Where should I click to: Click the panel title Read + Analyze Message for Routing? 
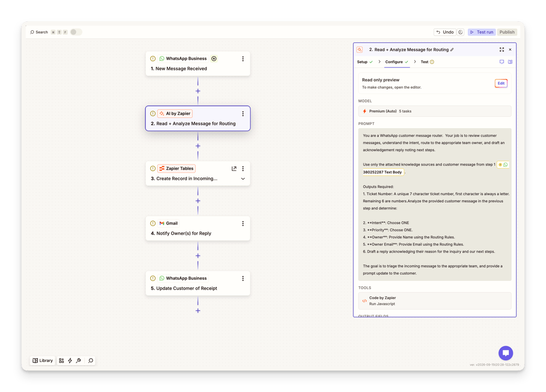[x=409, y=50]
